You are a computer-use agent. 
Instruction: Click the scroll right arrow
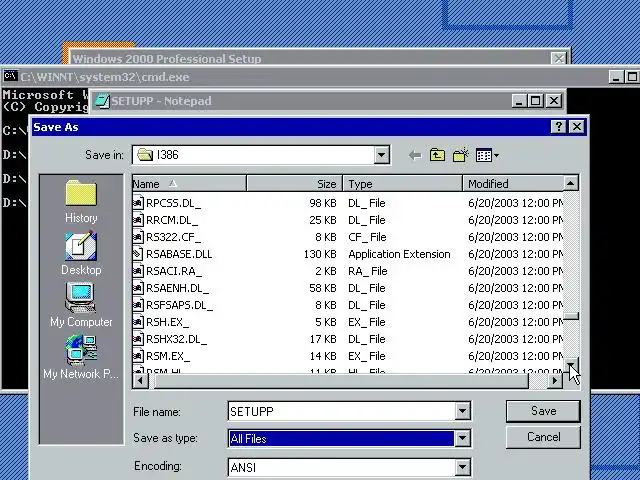(x=555, y=381)
